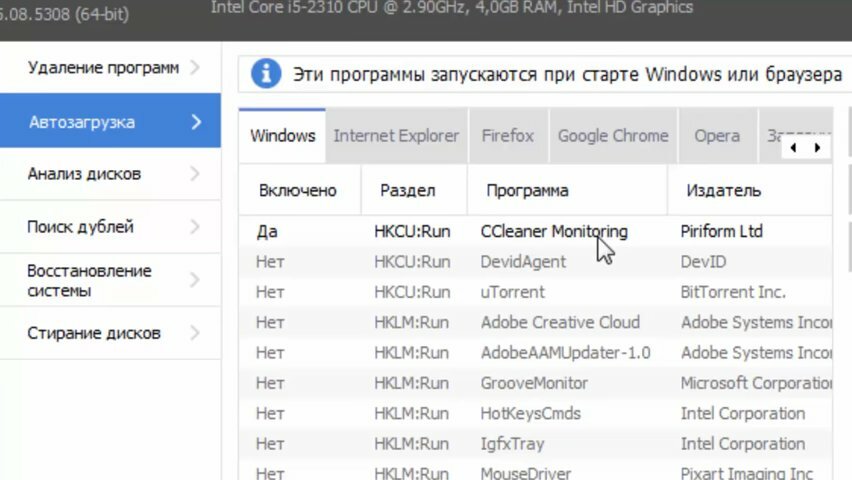Screen dimensions: 852x480
Task: Open Восстановление системы section
Action: [110, 280]
